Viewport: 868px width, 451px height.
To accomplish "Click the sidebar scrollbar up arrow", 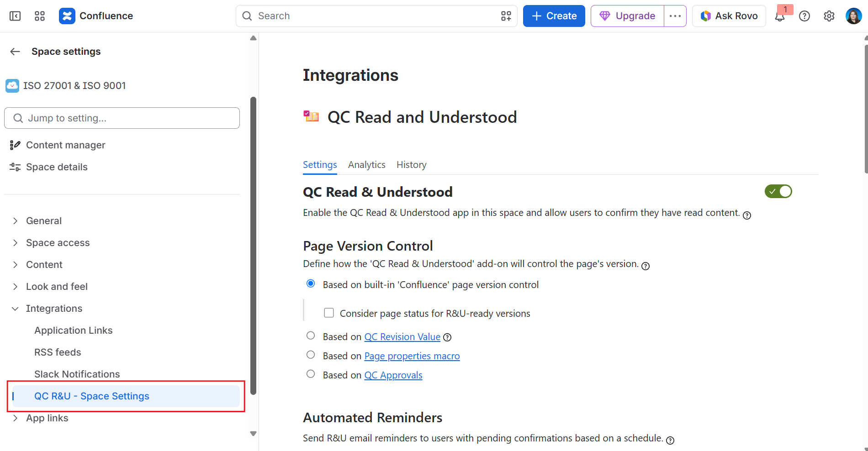I will [x=254, y=38].
